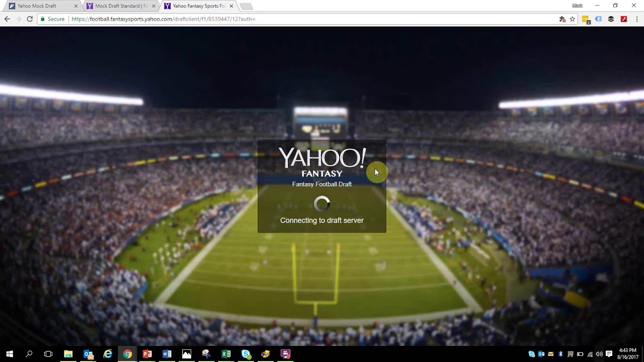Open a new browser tab
This screenshot has height=362, width=644.
click(246, 6)
